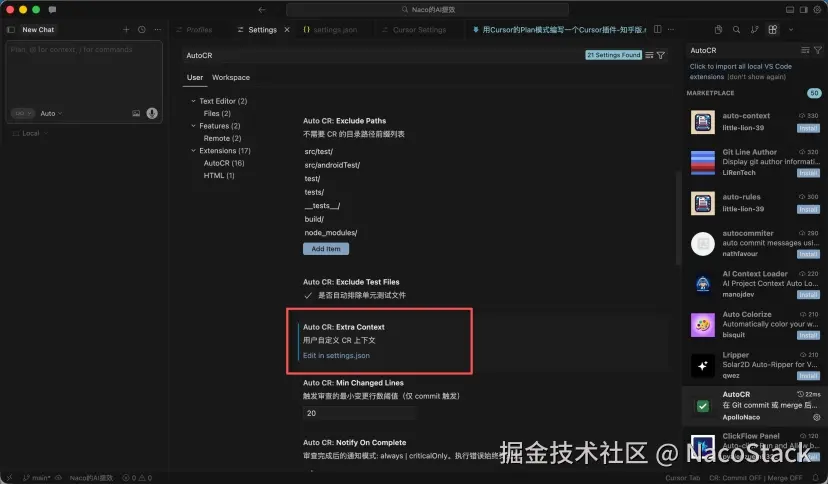Image resolution: width=828 pixels, height=484 pixels.
Task: Switch to Profiles tab
Action: point(194,30)
